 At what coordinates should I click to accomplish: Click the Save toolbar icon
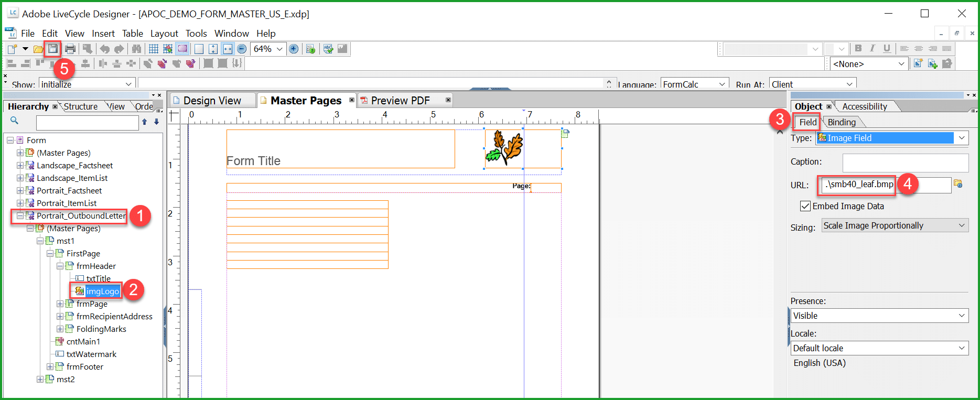pos(53,49)
